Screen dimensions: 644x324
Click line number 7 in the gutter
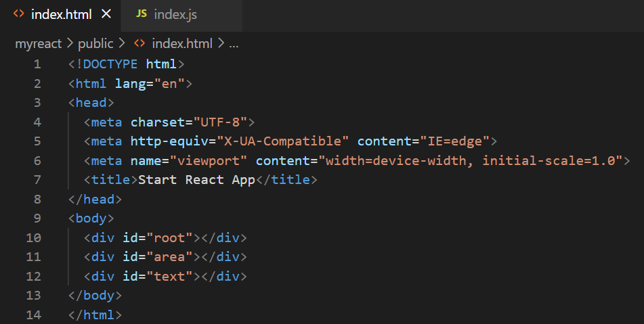coord(37,180)
